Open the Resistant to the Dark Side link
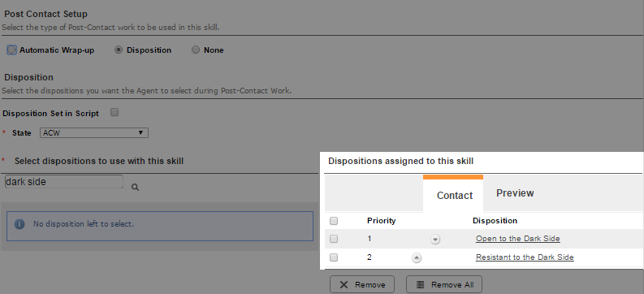This screenshot has width=644, height=294. [525, 257]
